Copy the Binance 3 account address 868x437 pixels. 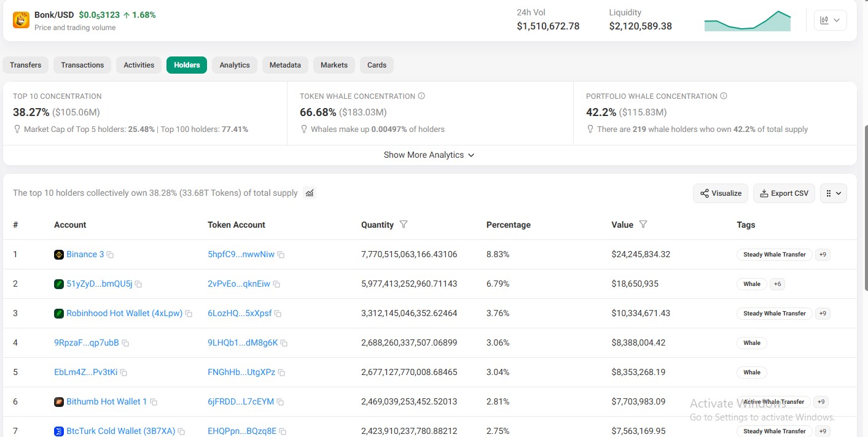tap(111, 255)
